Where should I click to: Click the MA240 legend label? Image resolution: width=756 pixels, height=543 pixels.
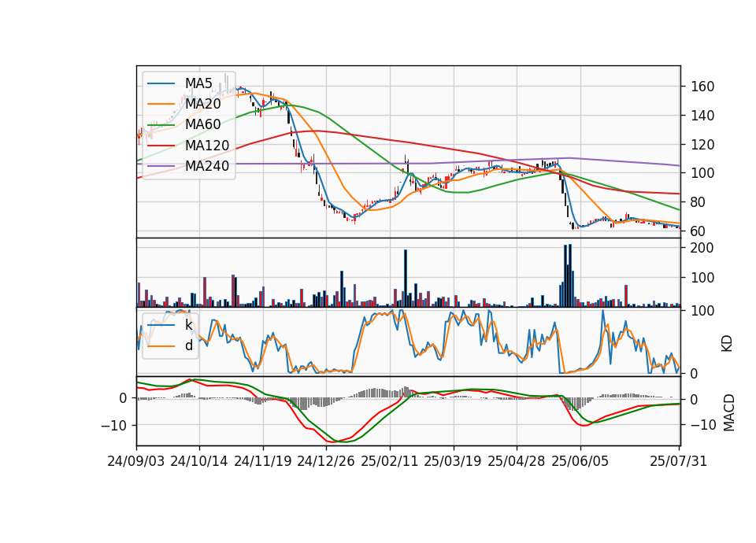(x=207, y=166)
